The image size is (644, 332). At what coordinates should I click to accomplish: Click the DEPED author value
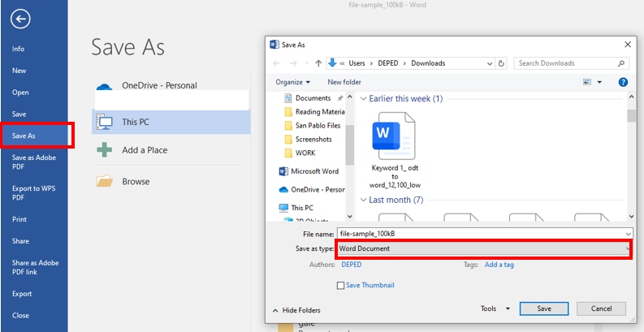[352, 265]
